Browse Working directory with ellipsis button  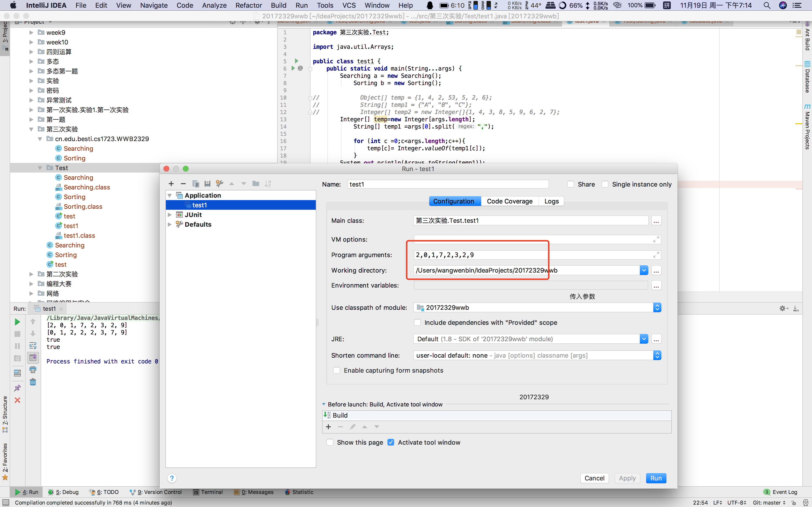656,270
